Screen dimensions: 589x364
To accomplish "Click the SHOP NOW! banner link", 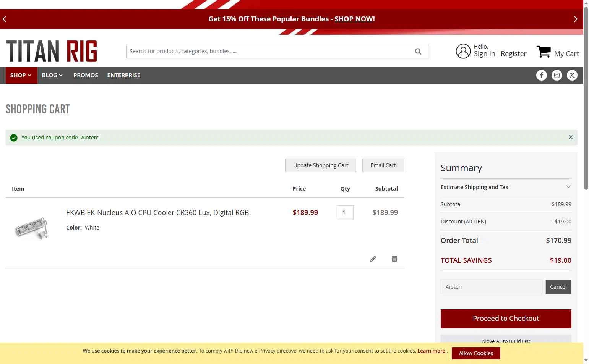I will (354, 19).
